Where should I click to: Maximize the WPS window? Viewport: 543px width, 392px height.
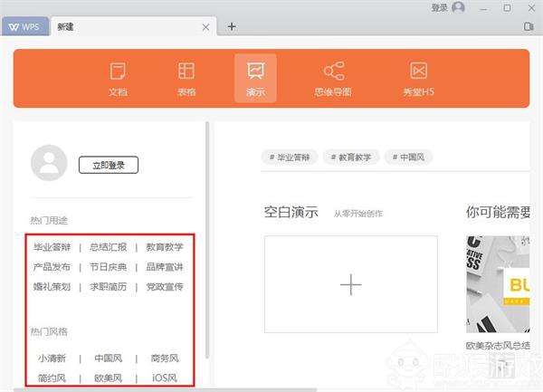507,7
